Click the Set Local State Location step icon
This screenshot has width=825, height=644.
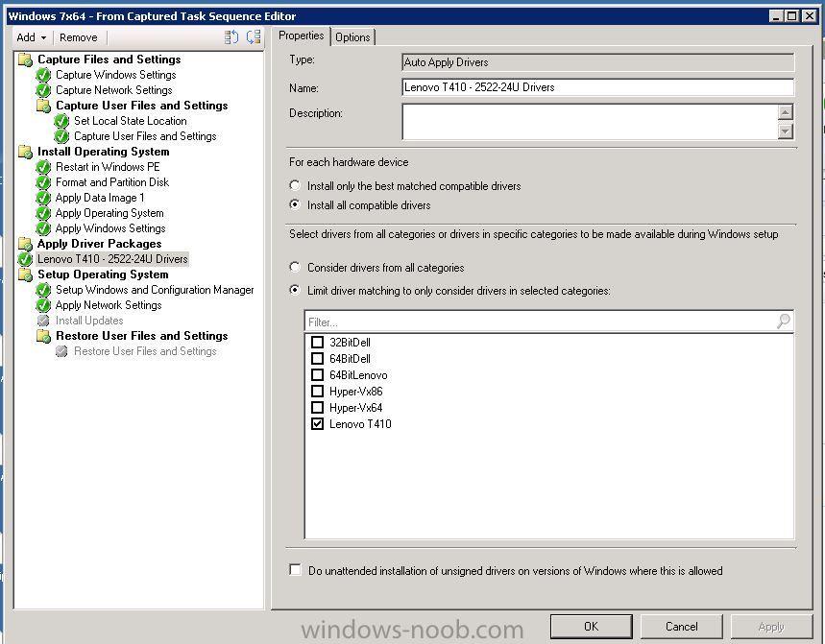61,121
